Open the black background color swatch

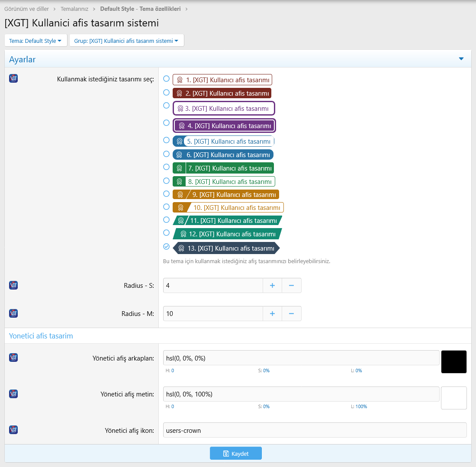[x=453, y=362]
